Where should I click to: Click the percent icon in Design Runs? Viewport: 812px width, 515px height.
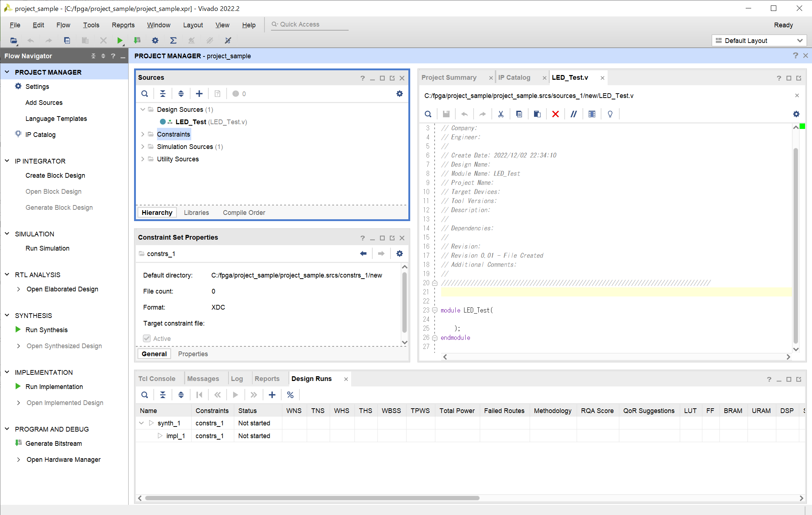[x=290, y=395]
